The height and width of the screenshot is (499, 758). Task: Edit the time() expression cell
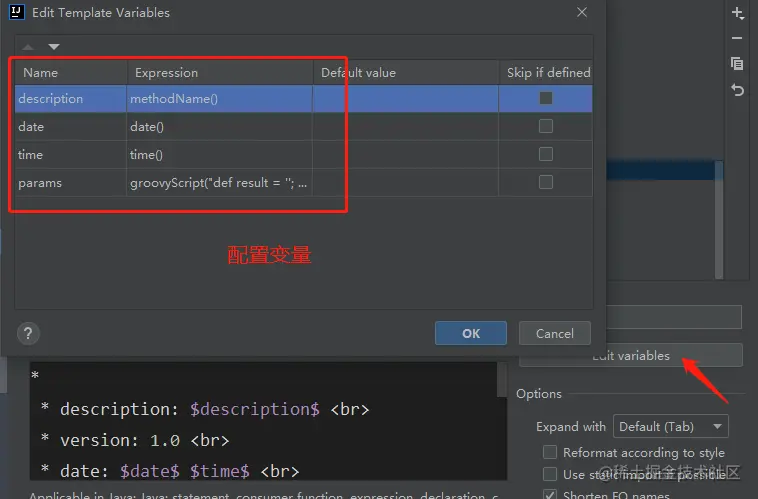point(219,155)
